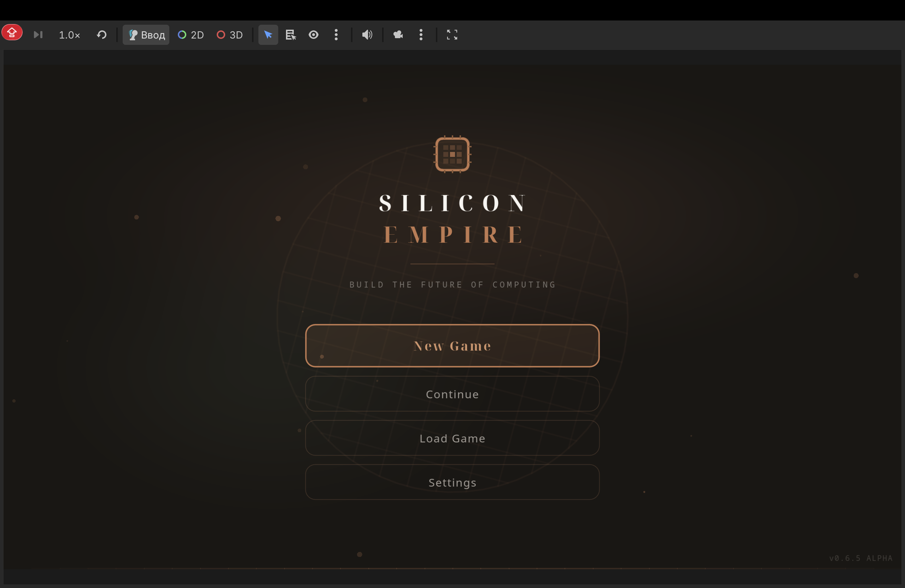The height and width of the screenshot is (588, 905).
Task: Click the red suspend/upload button in the toolbar
Action: pos(12,33)
